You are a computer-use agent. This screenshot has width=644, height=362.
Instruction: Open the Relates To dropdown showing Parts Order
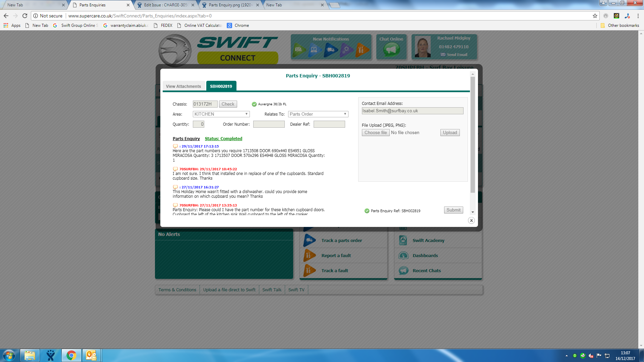click(x=318, y=114)
